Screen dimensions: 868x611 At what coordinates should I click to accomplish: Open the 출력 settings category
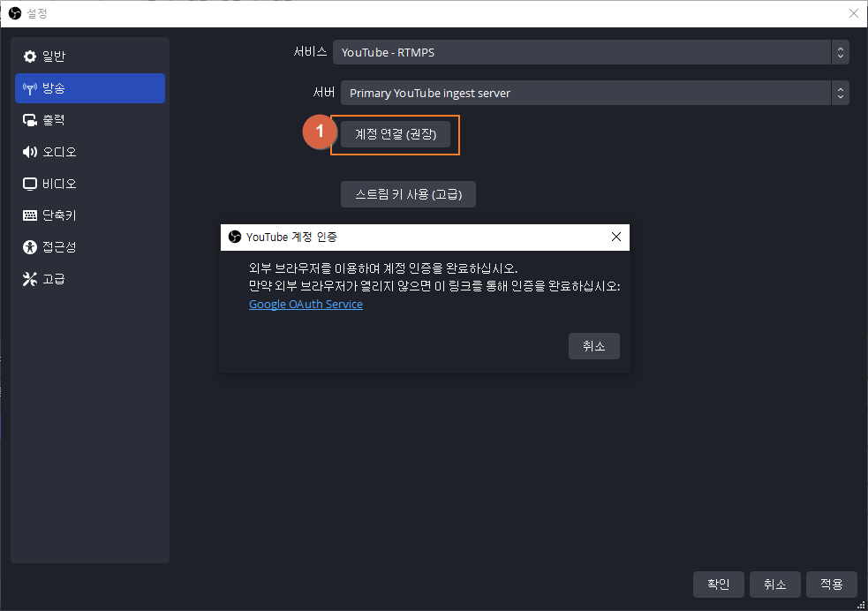pyautogui.click(x=90, y=120)
